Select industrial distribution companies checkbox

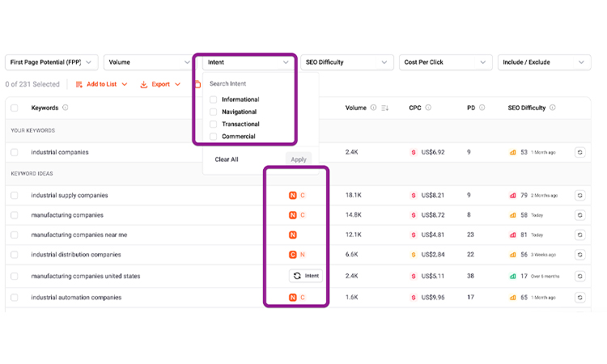point(15,255)
